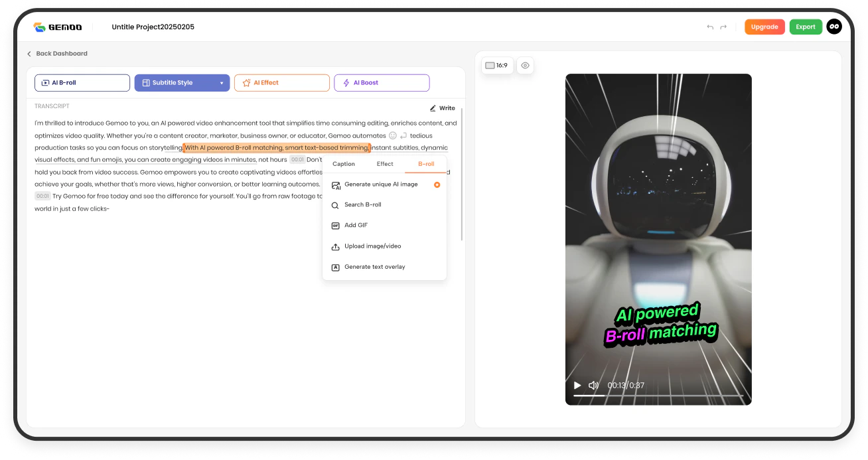Toggle preview visibility with the eye icon
This screenshot has height=460, width=868.
[525, 65]
